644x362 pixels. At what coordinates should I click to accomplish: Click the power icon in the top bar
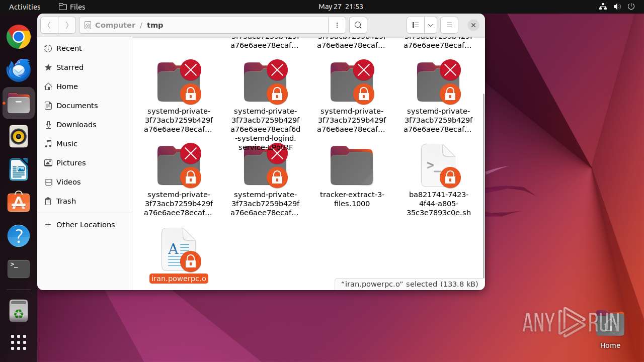click(x=631, y=7)
